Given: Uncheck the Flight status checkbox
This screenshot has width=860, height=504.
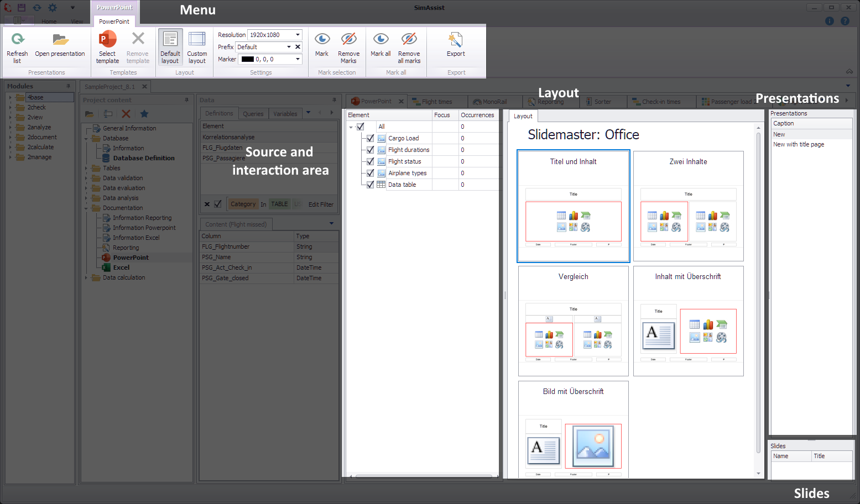Looking at the screenshot, I should (x=371, y=161).
